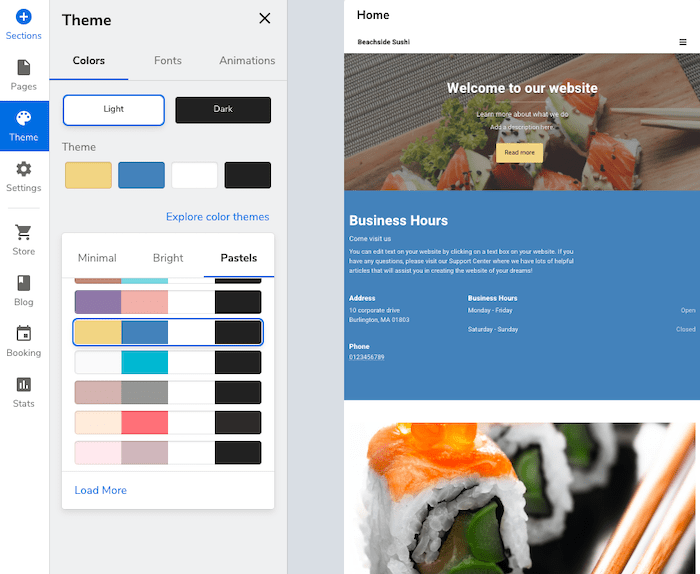Open the Pages document icon
Screen dimensions: 700x574
click(x=24, y=68)
